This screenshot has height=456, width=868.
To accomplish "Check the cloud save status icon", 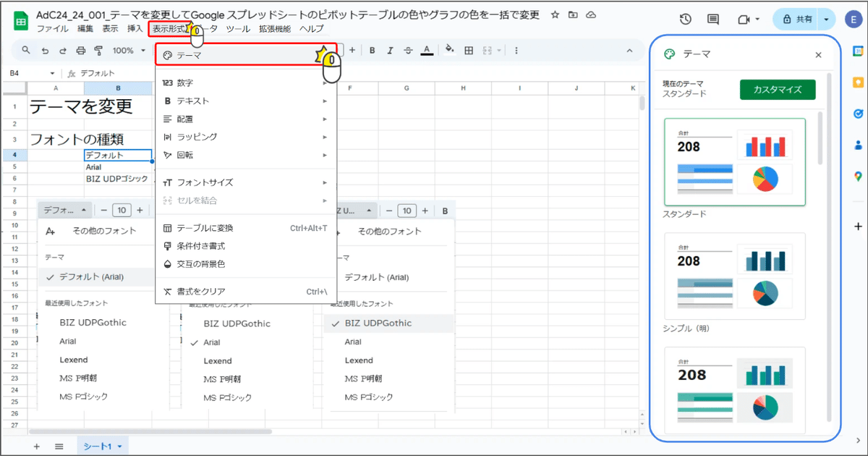I will tap(592, 15).
